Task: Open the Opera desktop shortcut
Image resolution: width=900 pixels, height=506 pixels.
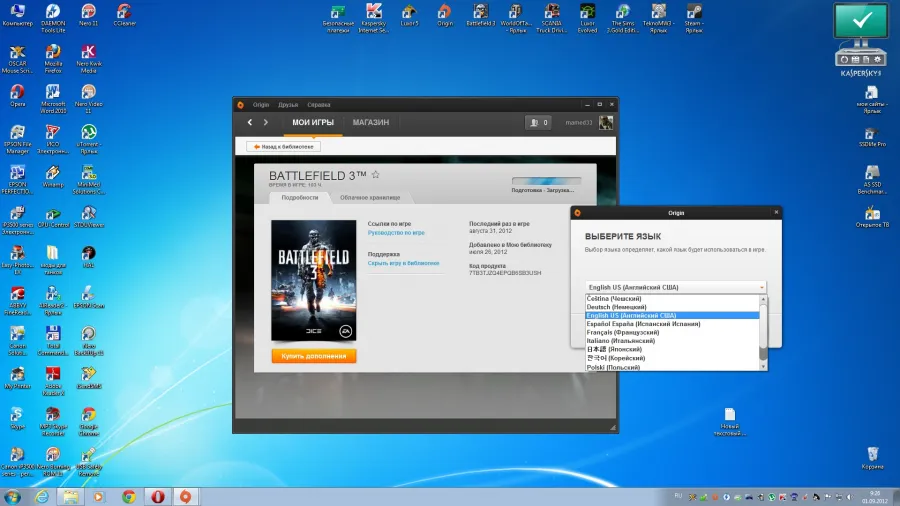Action: click(17, 96)
